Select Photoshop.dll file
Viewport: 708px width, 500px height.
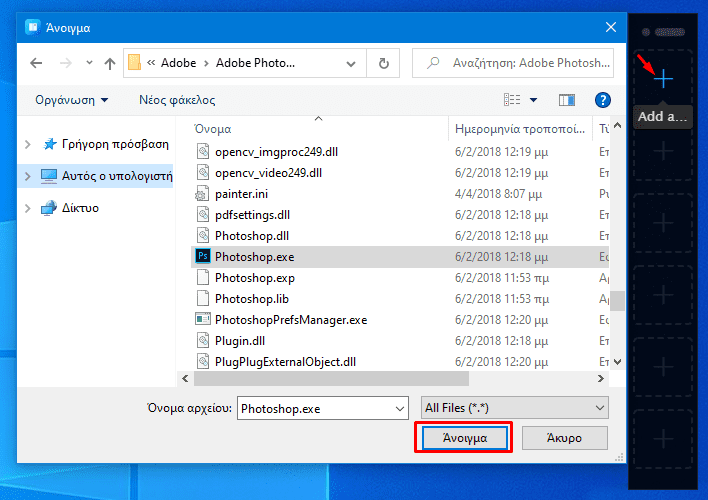point(252,236)
